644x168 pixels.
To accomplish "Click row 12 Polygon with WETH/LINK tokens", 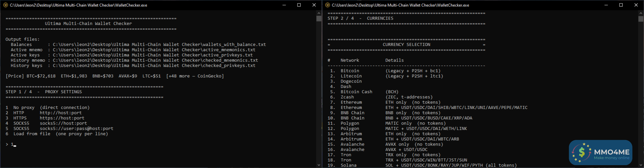I will [x=397, y=128].
